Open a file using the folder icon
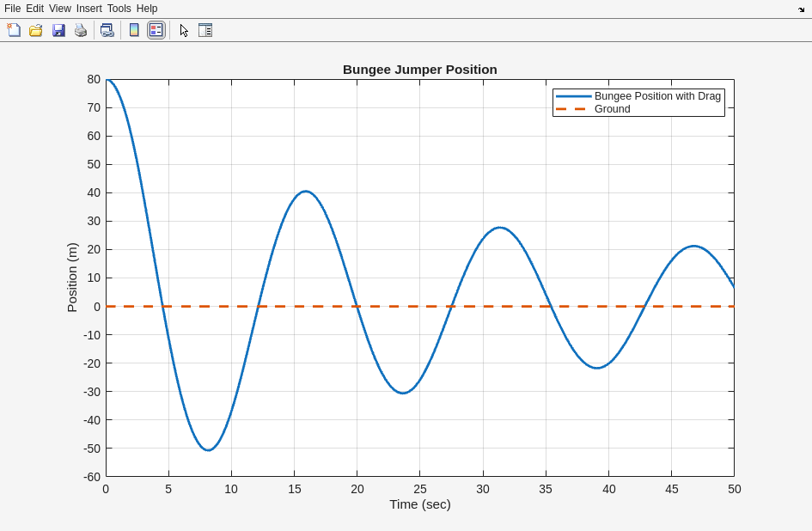The width and height of the screenshot is (812, 531). (36, 30)
